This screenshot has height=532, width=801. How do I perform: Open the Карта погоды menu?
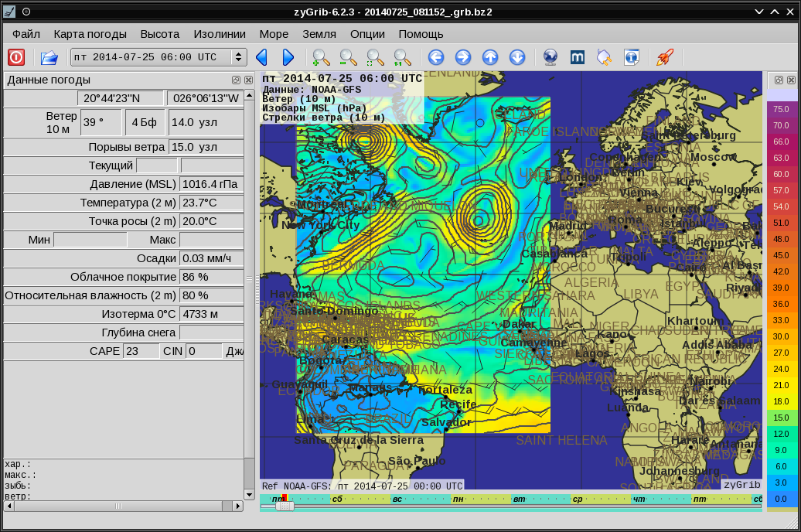(90, 34)
